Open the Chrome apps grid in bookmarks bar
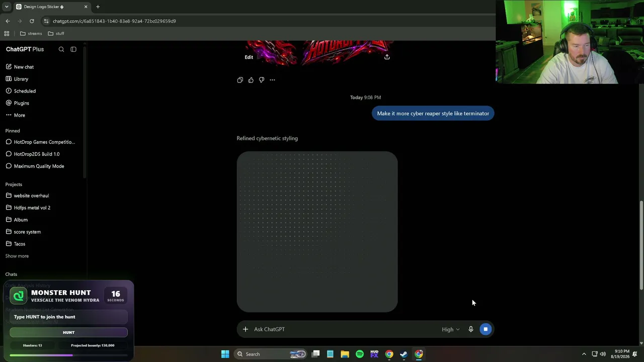The image size is (644, 362). point(7,34)
